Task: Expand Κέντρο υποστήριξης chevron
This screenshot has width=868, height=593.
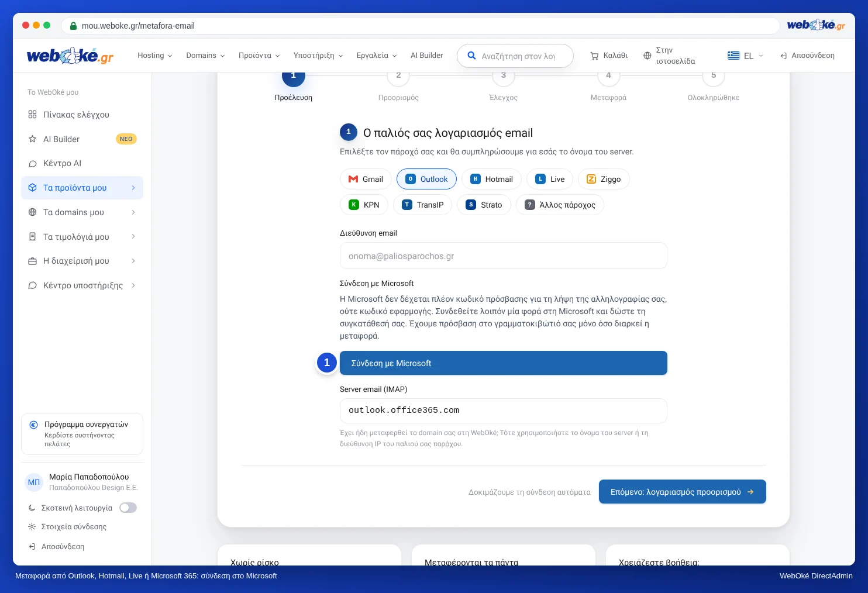Action: click(133, 285)
